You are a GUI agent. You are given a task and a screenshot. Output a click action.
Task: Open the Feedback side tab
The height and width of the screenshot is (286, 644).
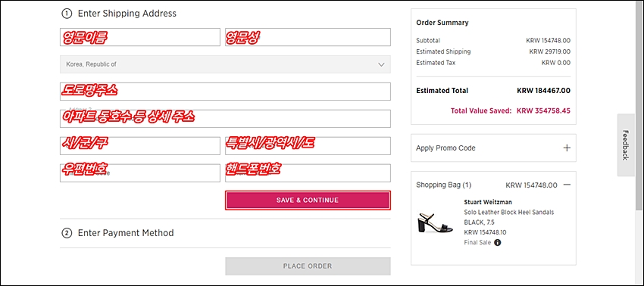coord(626,145)
